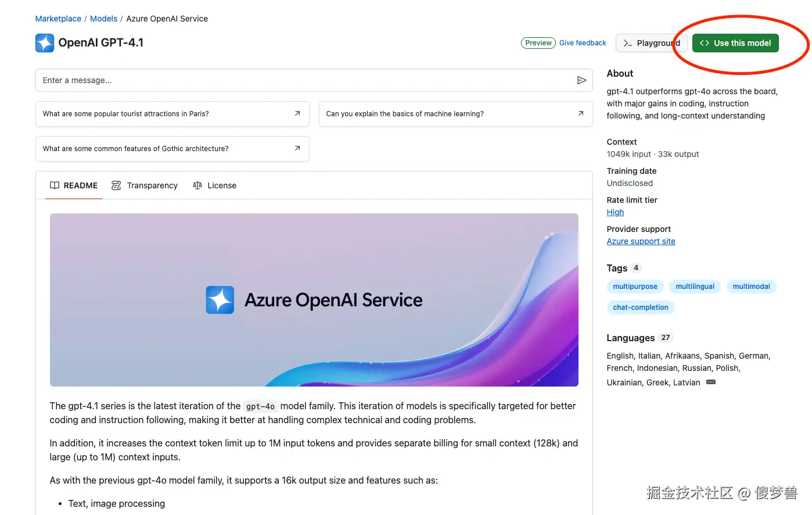Click the Azure OpenAI Service banner image
The image size is (812, 515).
pyautogui.click(x=314, y=300)
